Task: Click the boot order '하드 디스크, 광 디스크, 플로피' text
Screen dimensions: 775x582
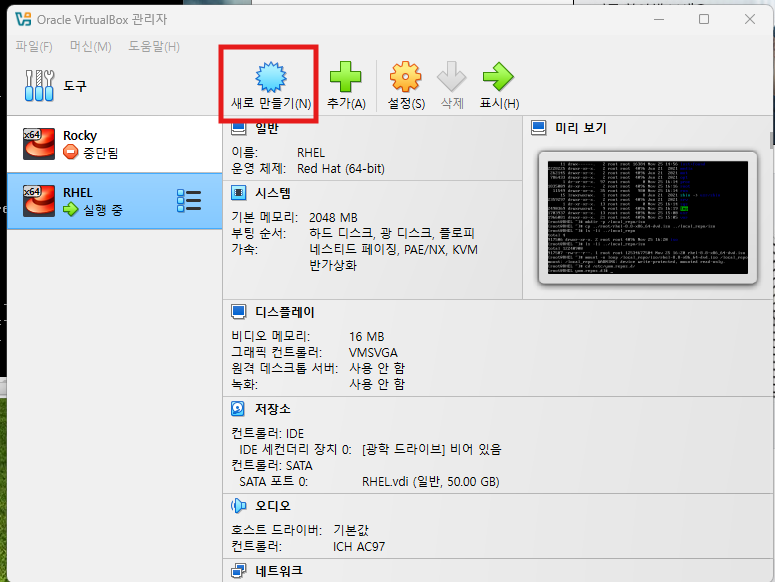Action: coord(392,233)
